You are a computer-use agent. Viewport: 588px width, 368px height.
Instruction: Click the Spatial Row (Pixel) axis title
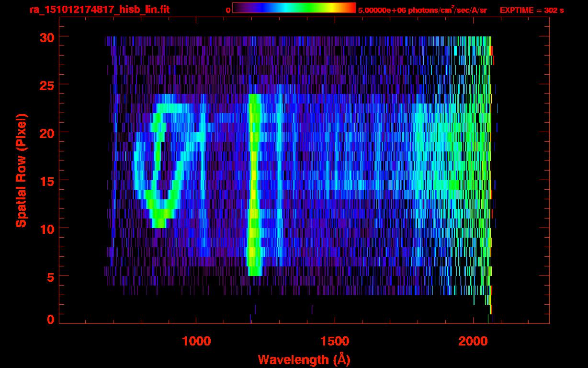tap(21, 170)
